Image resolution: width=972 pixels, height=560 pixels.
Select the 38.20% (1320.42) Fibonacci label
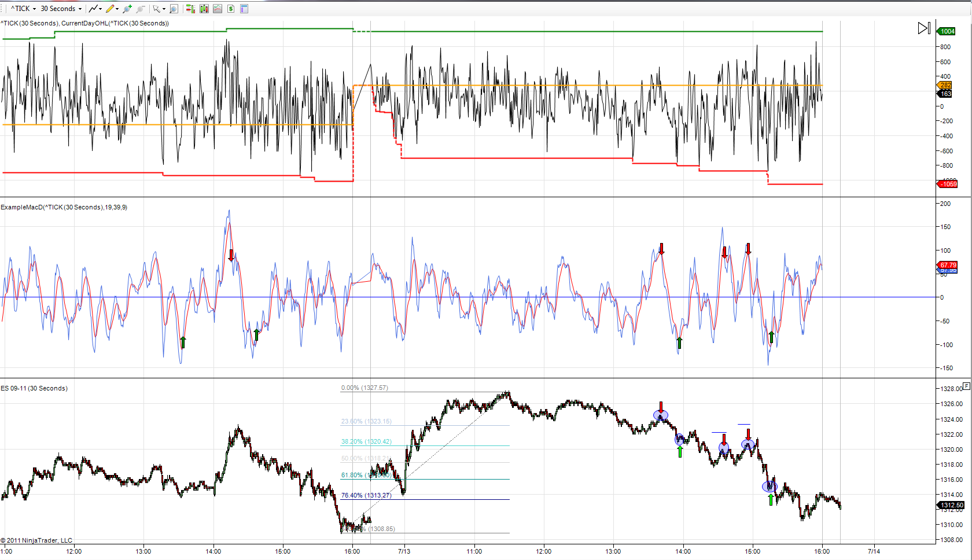[366, 441]
